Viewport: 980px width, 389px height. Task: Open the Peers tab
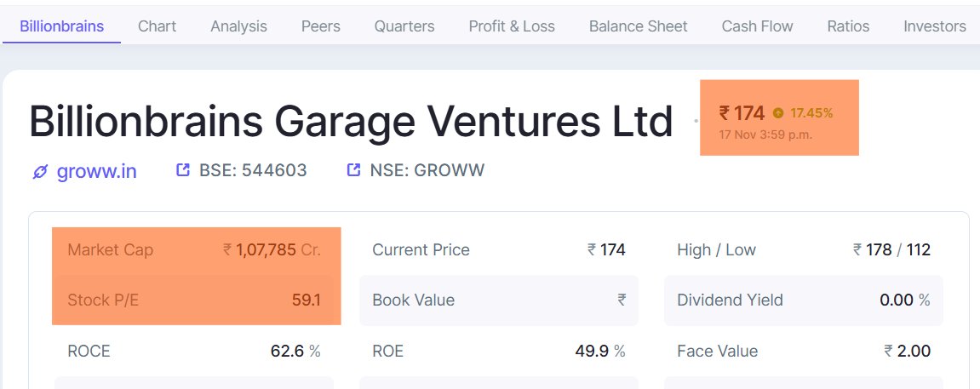pyautogui.click(x=320, y=26)
